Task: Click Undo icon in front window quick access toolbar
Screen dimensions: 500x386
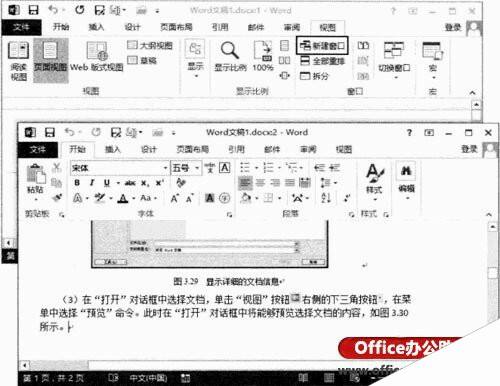Action: point(69,132)
